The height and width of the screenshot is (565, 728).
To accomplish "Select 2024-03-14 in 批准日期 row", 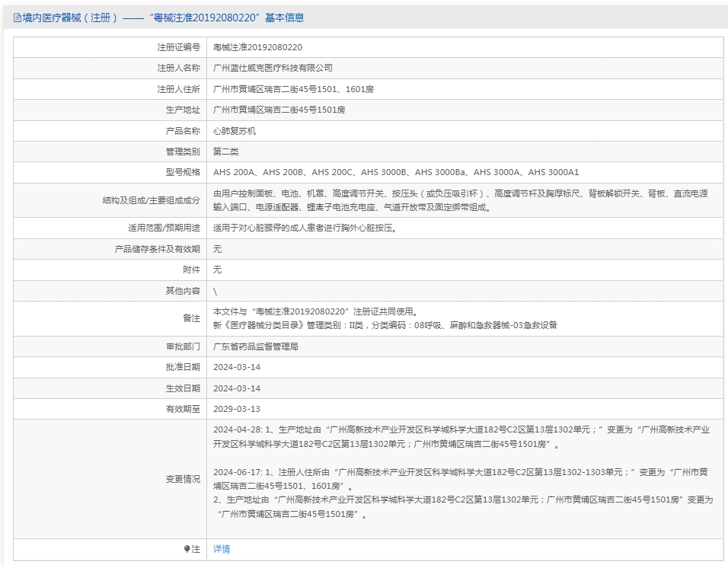I will (x=237, y=367).
